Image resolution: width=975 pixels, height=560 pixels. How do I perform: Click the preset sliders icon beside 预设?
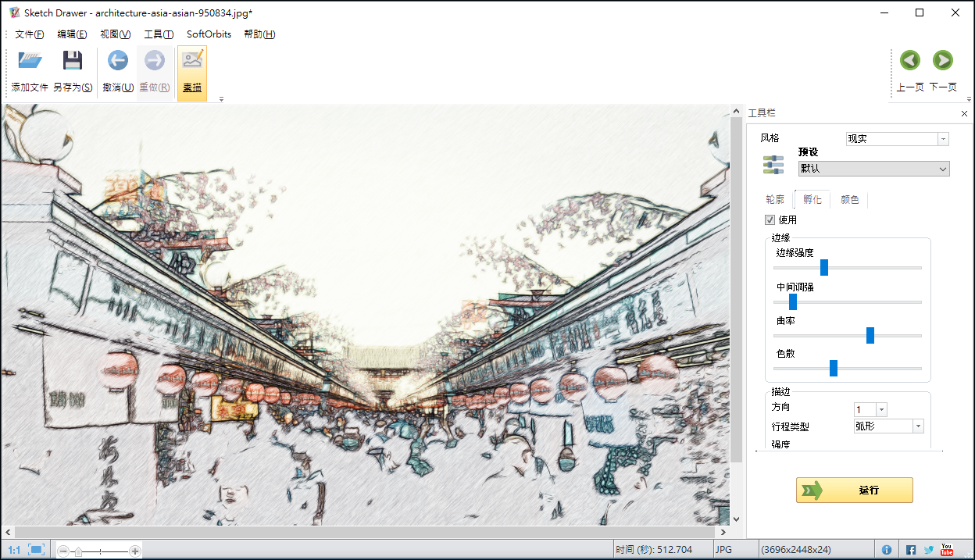coord(773,165)
